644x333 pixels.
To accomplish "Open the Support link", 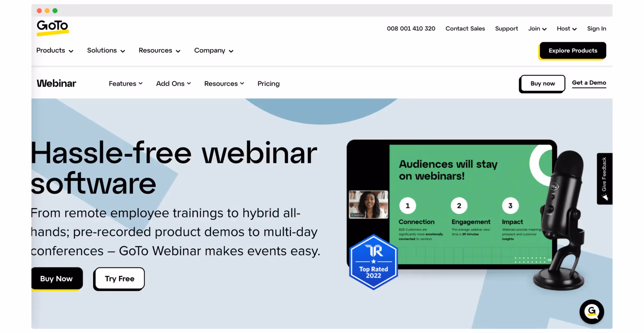I will pos(506,29).
